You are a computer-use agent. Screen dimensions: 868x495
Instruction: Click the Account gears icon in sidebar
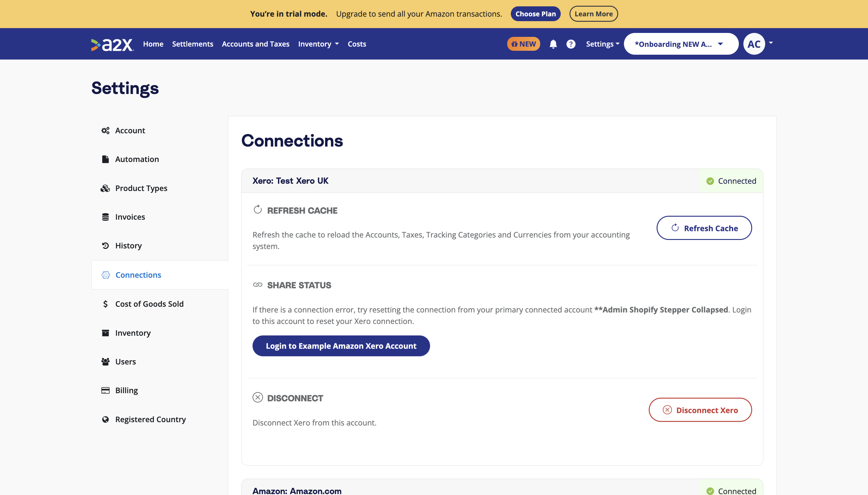click(x=106, y=131)
